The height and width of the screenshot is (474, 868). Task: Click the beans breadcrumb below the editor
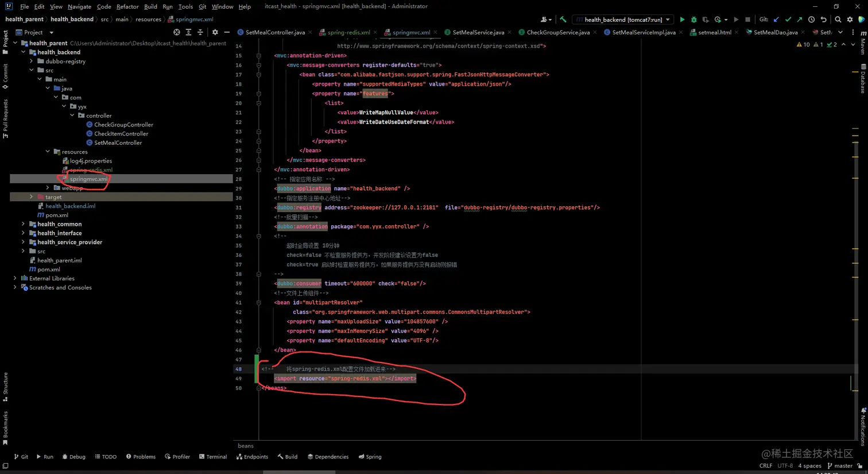(246, 446)
